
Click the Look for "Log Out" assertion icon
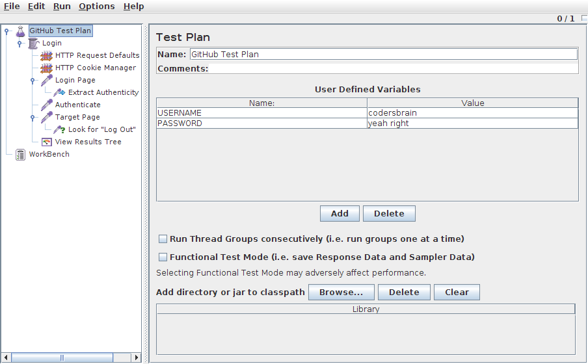[x=60, y=129]
